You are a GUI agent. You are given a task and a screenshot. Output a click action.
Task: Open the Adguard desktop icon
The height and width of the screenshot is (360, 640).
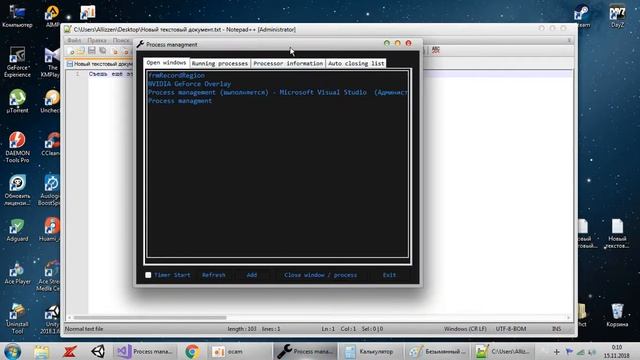pos(17,230)
